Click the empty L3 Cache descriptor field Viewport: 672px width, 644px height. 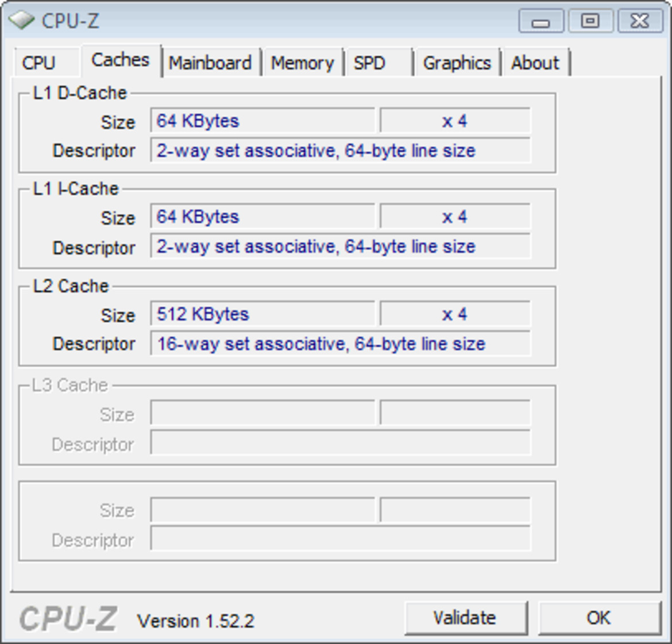click(340, 443)
